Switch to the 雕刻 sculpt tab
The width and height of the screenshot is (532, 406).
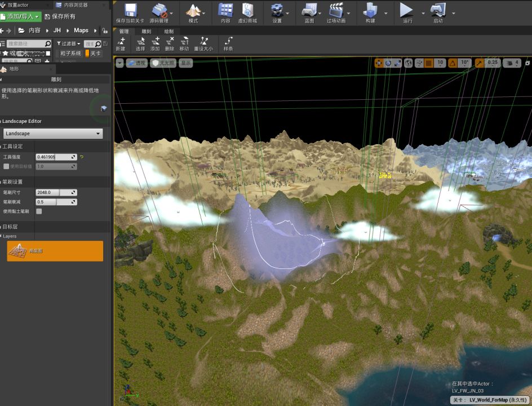point(147,32)
